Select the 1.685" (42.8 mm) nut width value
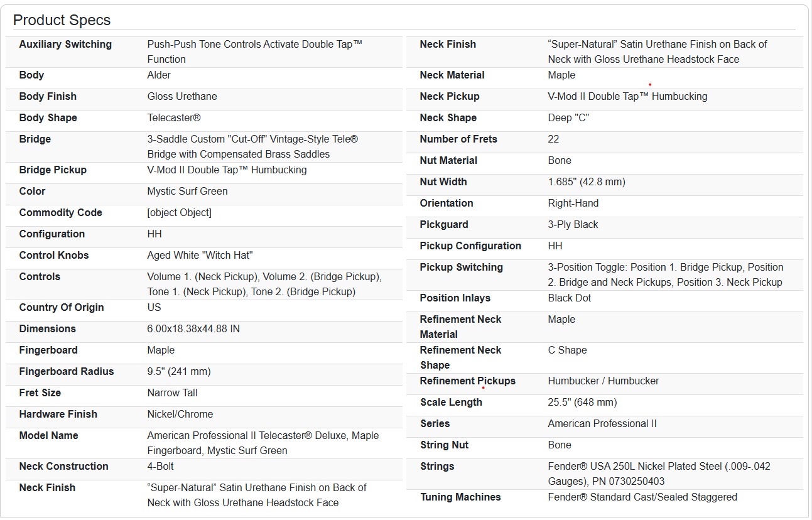 587,182
